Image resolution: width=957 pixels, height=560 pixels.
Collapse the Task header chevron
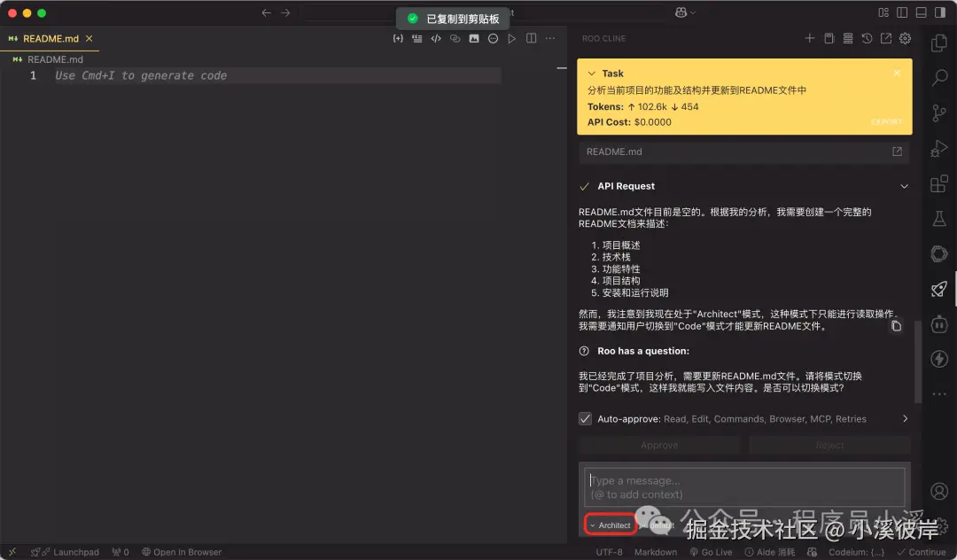tap(591, 74)
